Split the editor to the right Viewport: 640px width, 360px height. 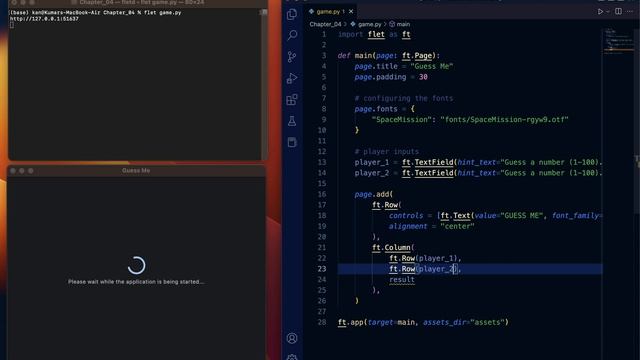click(618, 11)
